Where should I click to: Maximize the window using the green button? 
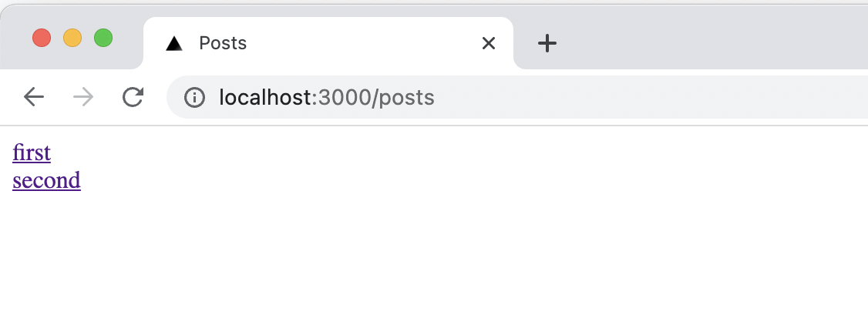[x=103, y=38]
